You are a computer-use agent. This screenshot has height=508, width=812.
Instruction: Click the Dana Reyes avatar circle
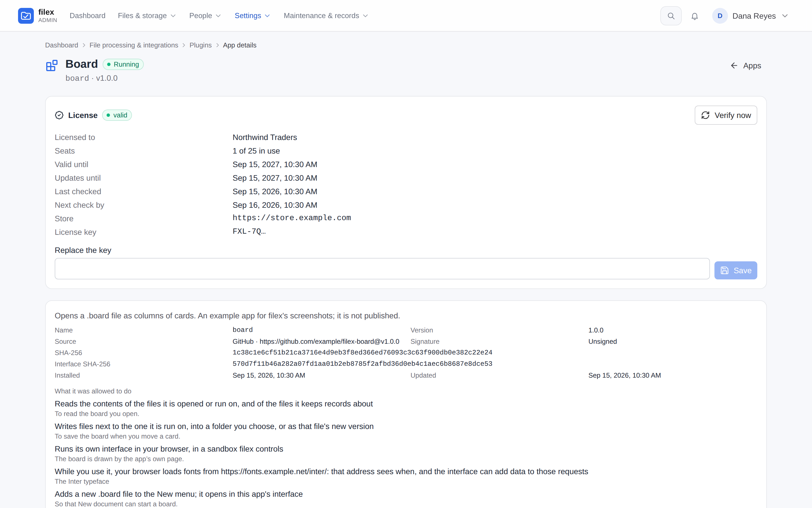coord(720,16)
